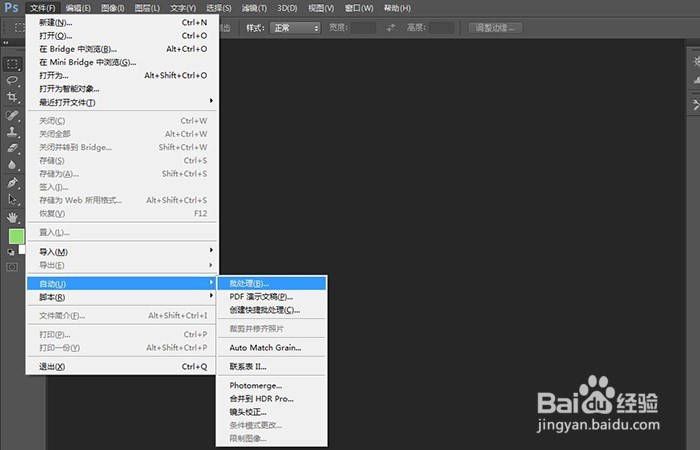Select PDF 演示文稿(P)... in submenu
Viewport: 700px width, 450px height.
272,297
